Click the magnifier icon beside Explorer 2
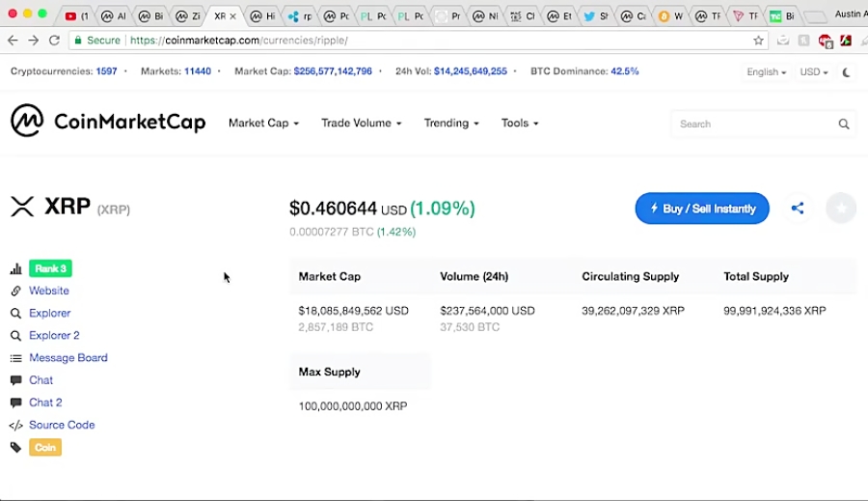This screenshot has height=501, width=868. click(16, 336)
